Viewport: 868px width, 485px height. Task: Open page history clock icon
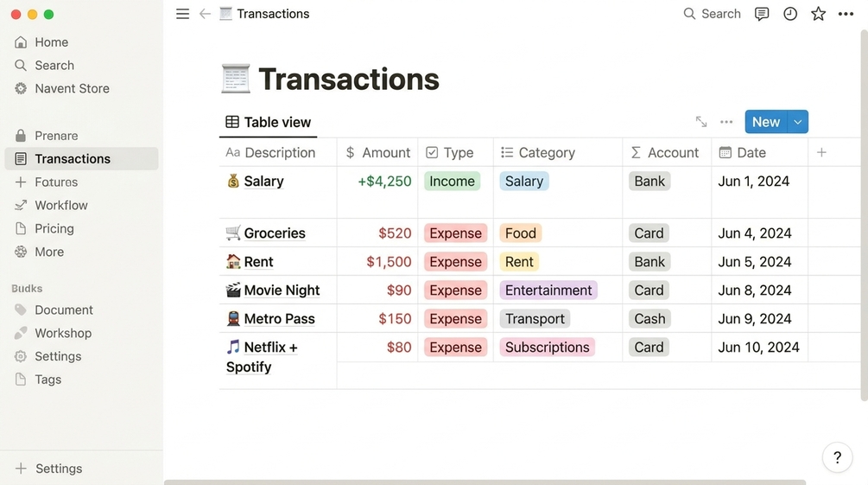pyautogui.click(x=790, y=14)
